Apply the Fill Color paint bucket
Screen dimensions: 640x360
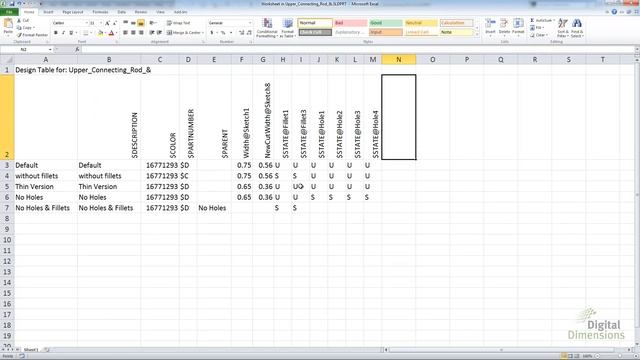[100, 33]
